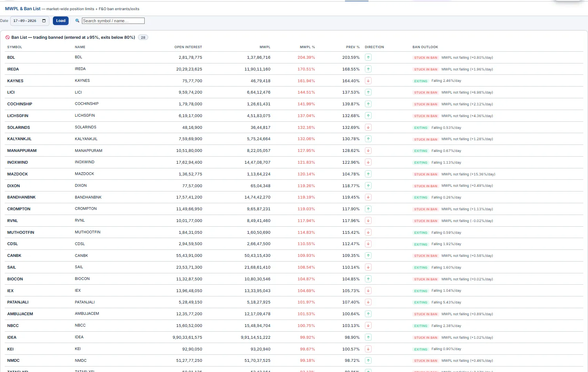Screen dimensions: 588x372
Task: Click MAZDOCK up direction arrow icon
Action: pyautogui.click(x=368, y=174)
